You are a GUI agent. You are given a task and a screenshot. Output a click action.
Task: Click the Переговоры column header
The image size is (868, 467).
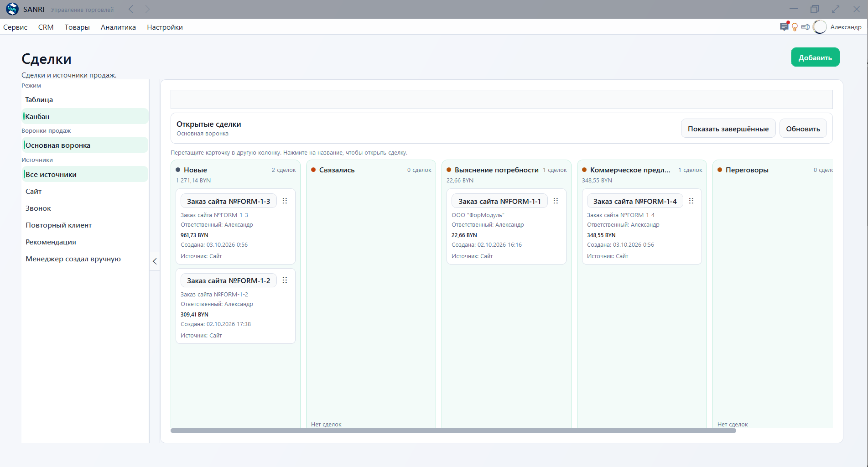tap(747, 170)
